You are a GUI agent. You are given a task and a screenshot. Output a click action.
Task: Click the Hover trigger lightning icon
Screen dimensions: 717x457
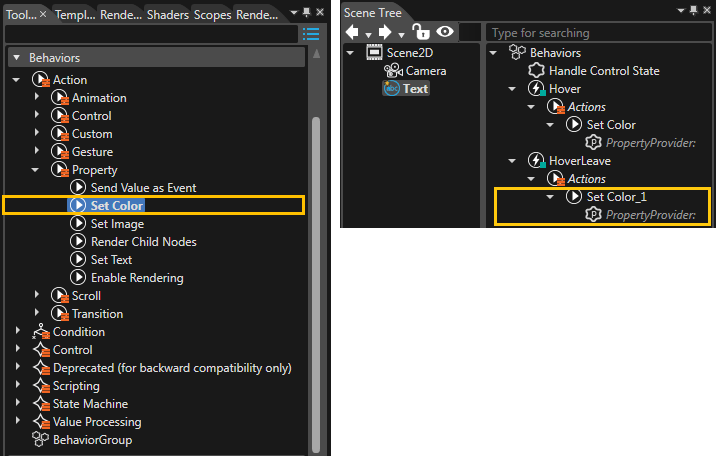click(x=536, y=88)
